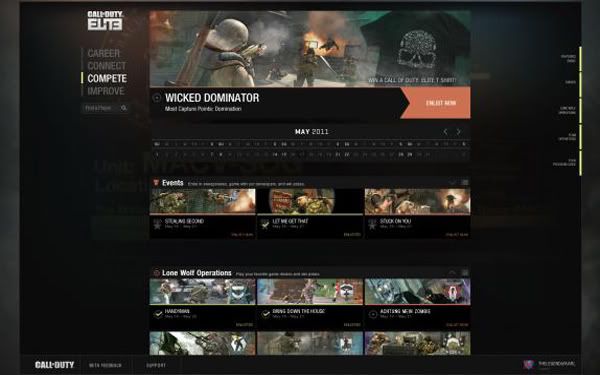Jump to Lone Wolf Operations in side navigator
This screenshot has height=375, width=600.
[567, 111]
